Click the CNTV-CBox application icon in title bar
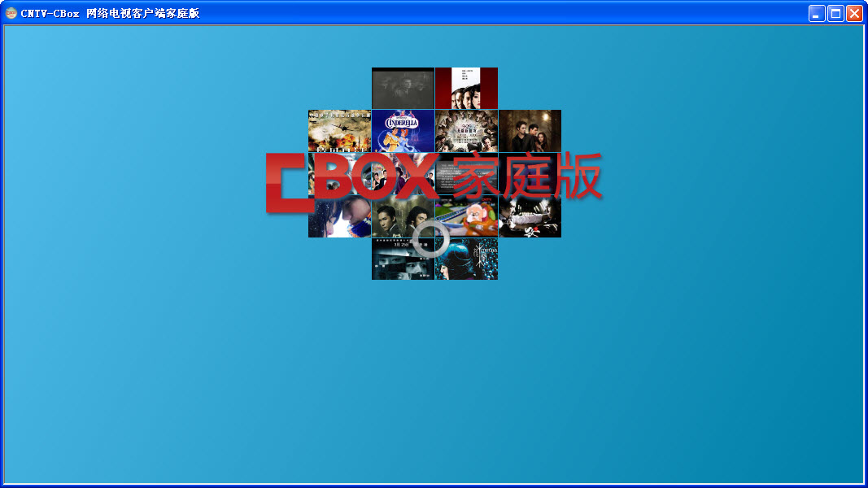Image resolution: width=868 pixels, height=488 pixels. tap(9, 12)
